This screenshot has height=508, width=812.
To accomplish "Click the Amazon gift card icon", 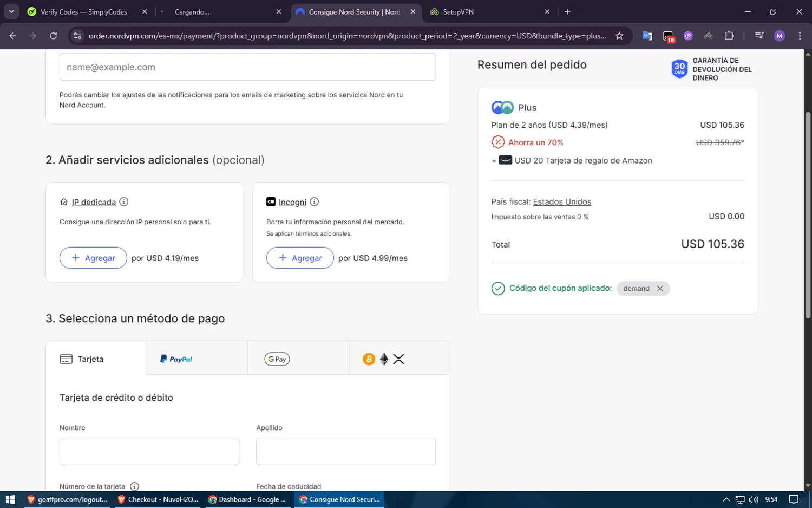I will click(x=505, y=160).
